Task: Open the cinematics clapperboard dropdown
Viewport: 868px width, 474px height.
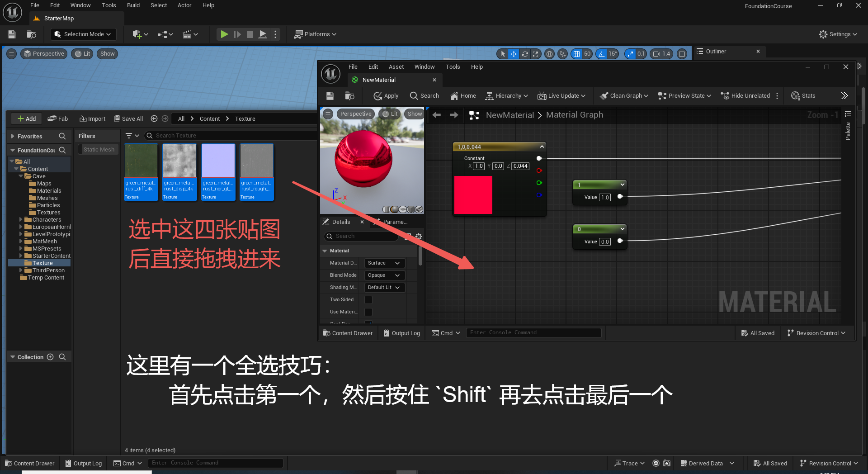Action: [x=190, y=34]
